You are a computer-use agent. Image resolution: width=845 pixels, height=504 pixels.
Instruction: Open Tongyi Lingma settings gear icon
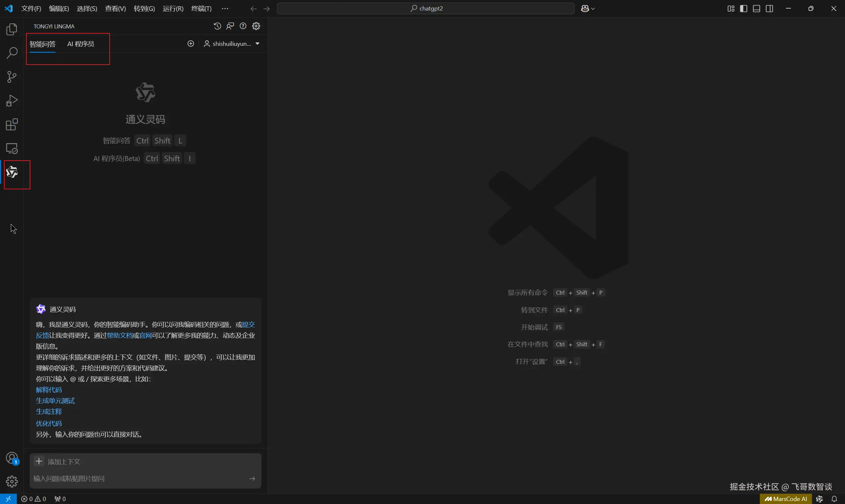(256, 26)
